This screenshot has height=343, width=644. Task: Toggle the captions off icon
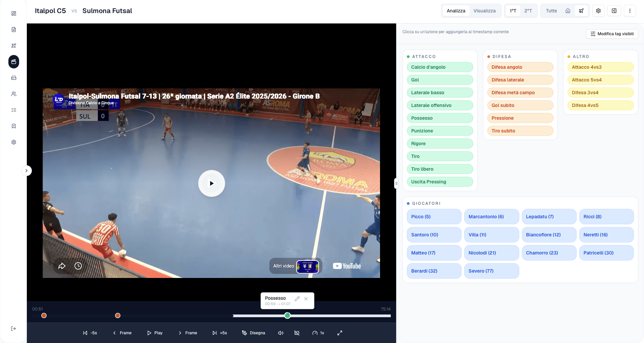coord(297,333)
